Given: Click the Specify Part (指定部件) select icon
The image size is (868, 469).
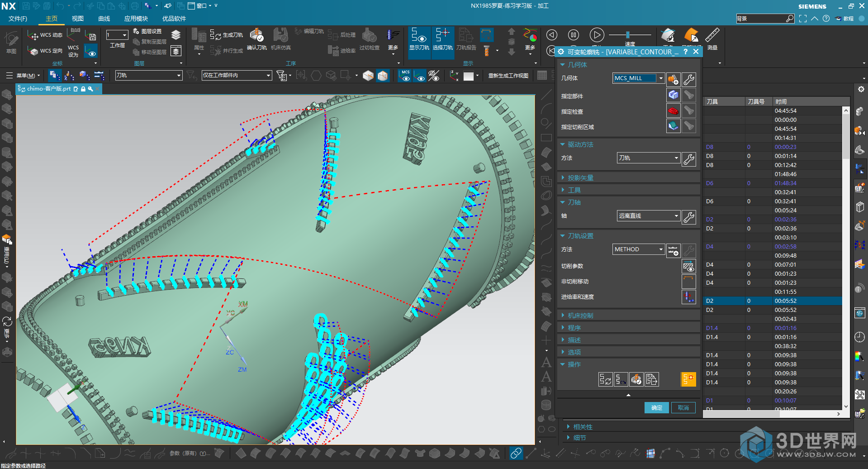Looking at the screenshot, I should pos(673,95).
